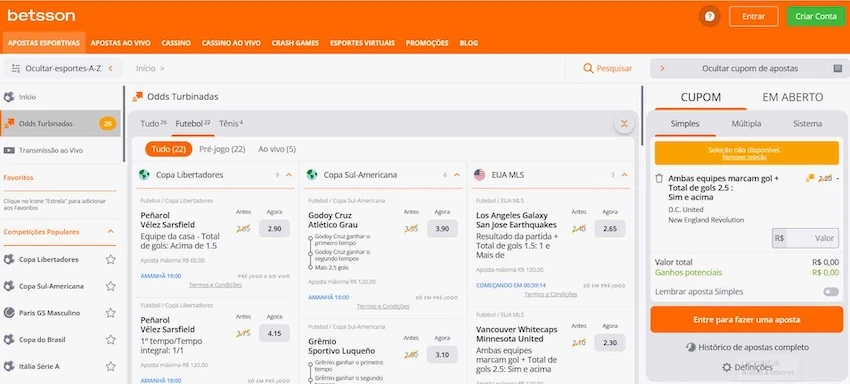Select 2.65 odds for Los Angeles Galaxy bet
This screenshot has height=384, width=850.
(x=610, y=229)
